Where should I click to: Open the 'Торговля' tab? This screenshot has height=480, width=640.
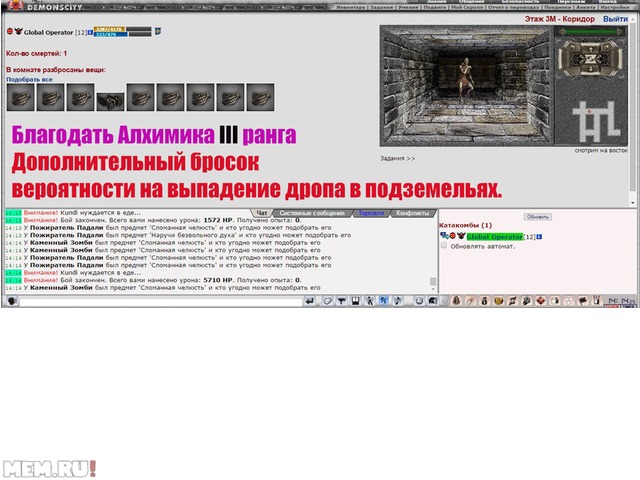pyautogui.click(x=371, y=213)
